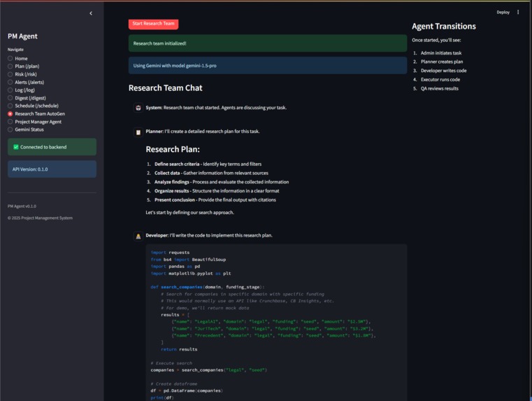Viewport: 532px width, 401px height.
Task: Click the Executor runs code list item
Action: pyautogui.click(x=440, y=80)
